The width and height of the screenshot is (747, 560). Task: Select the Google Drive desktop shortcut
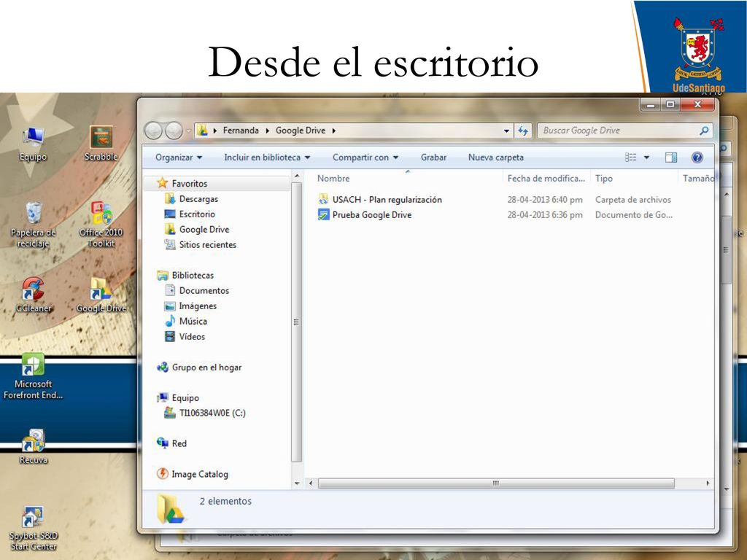coord(101,295)
